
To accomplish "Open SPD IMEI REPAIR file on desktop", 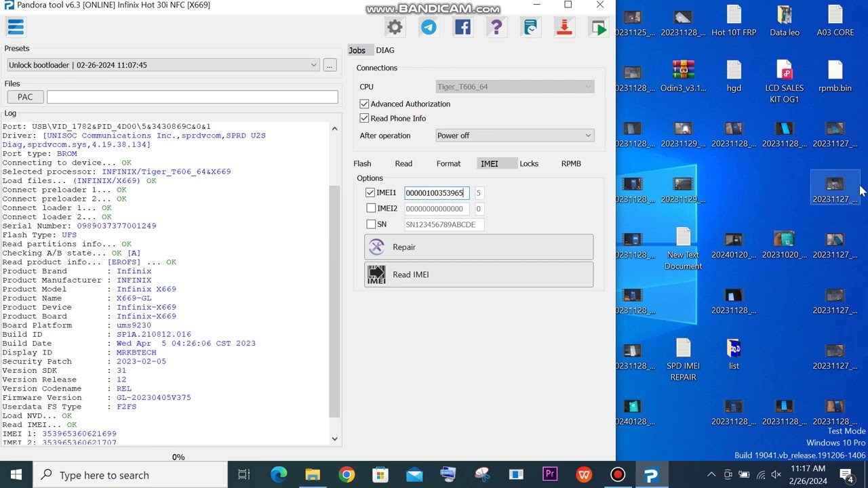I will click(x=683, y=359).
